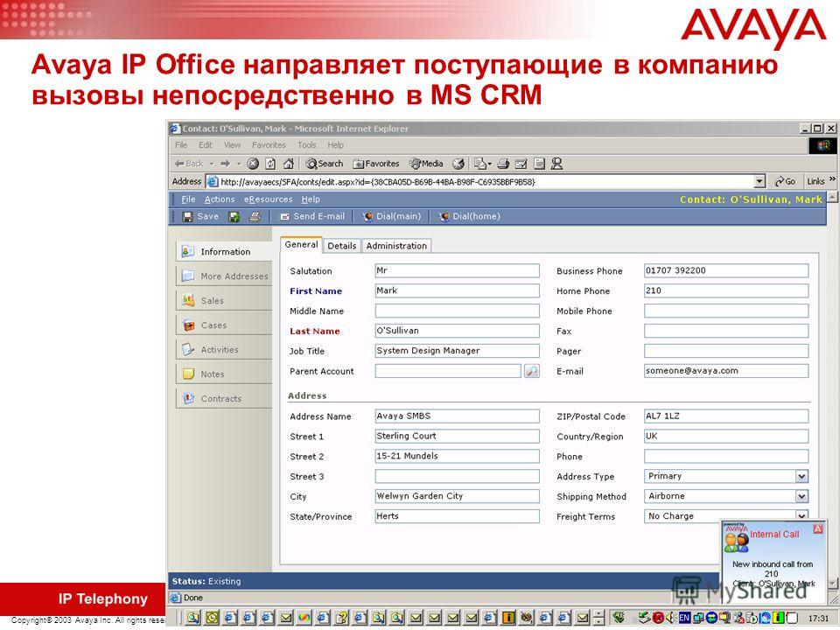
Task: Switch to the Administration tab
Action: (x=396, y=246)
